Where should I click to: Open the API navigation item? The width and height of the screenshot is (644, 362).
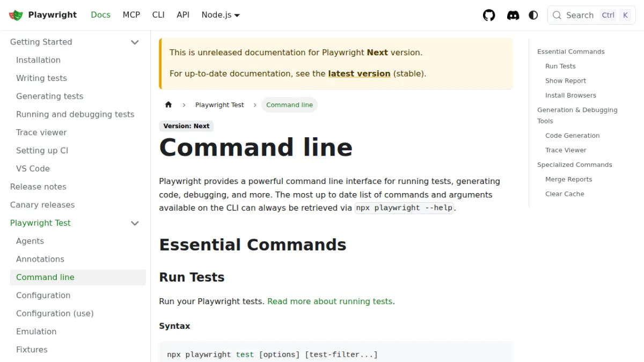click(183, 15)
